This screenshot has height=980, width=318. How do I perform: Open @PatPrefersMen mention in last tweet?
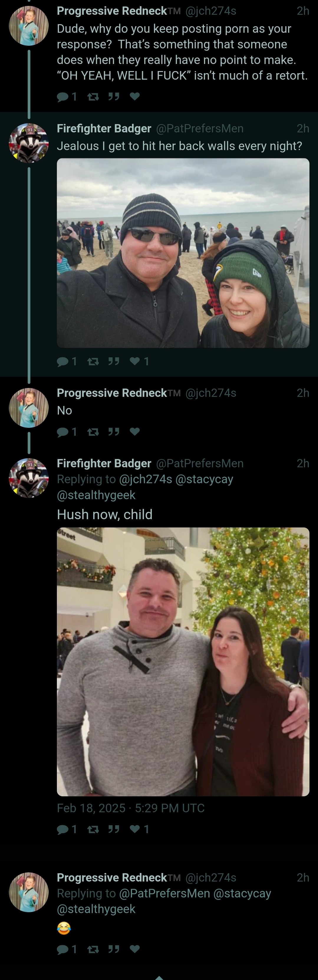pos(165,893)
